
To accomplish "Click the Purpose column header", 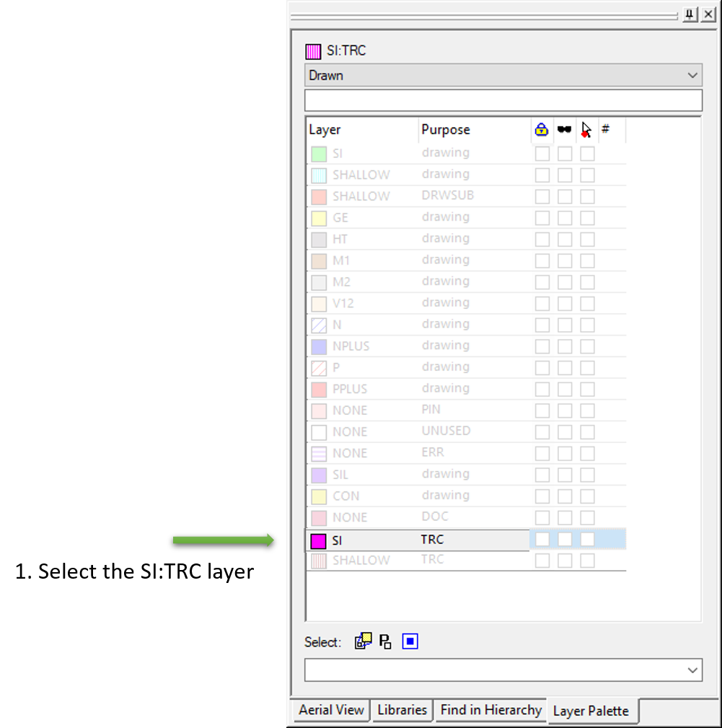I will pyautogui.click(x=446, y=130).
